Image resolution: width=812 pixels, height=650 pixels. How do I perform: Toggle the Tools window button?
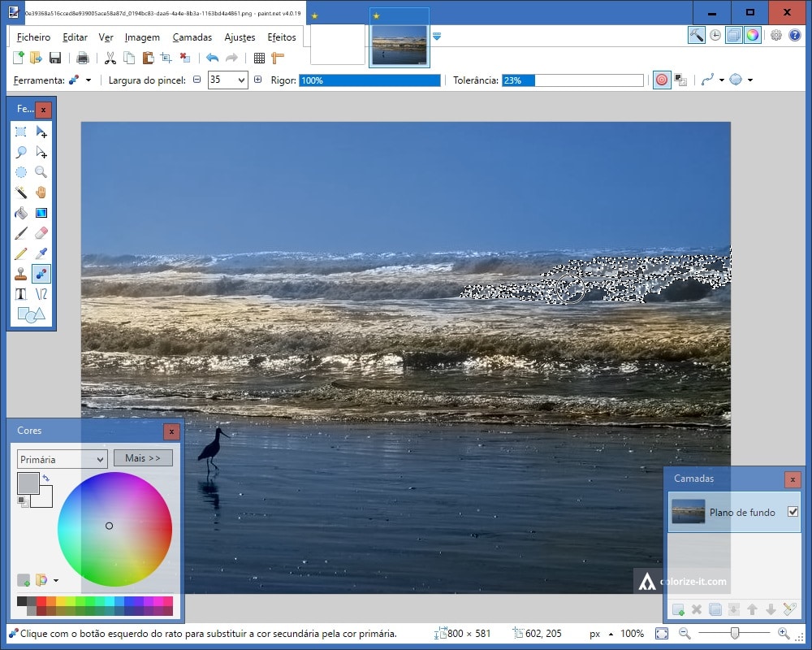pyautogui.click(x=697, y=35)
